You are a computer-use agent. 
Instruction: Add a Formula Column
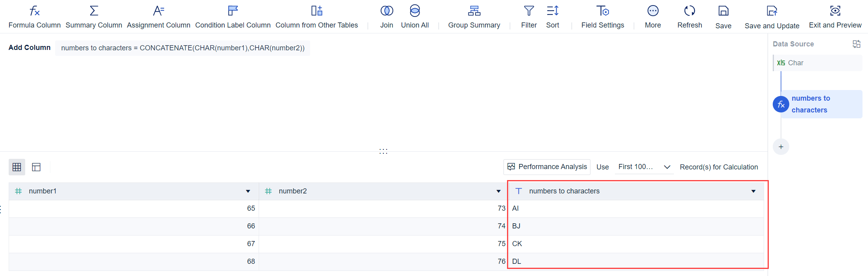pos(35,17)
